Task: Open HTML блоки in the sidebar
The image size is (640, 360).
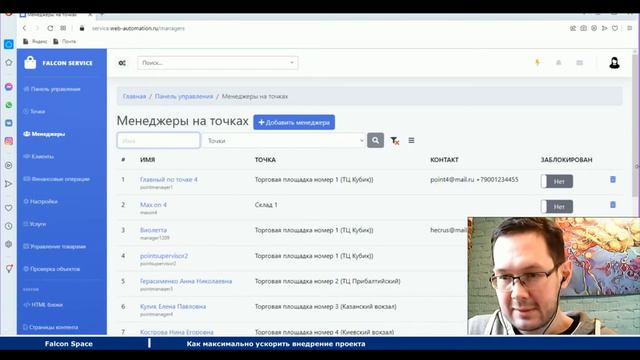Action: click(x=43, y=304)
